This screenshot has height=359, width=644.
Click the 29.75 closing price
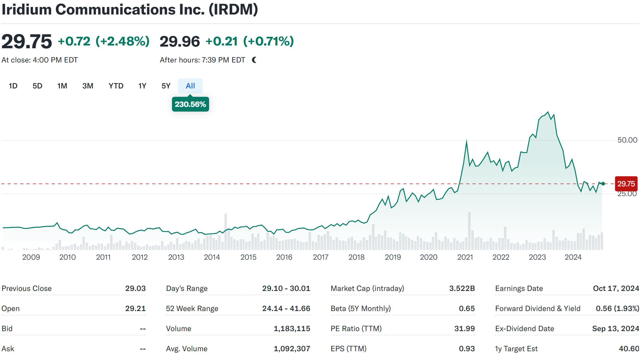tap(27, 41)
